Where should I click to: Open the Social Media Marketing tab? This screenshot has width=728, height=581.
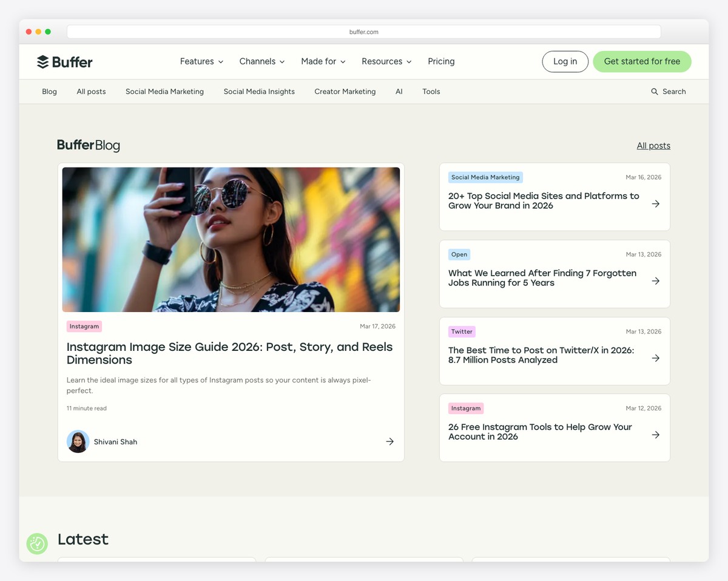click(164, 91)
